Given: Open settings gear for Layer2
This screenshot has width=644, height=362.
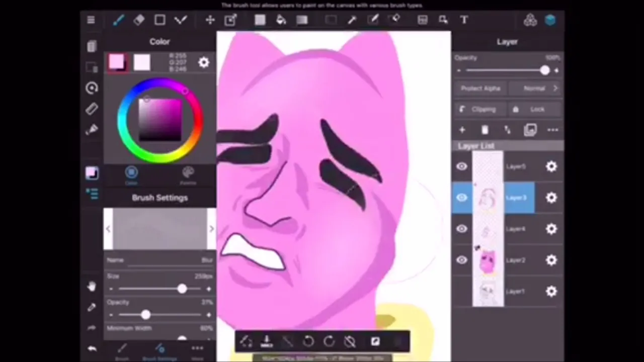Looking at the screenshot, I should [551, 260].
